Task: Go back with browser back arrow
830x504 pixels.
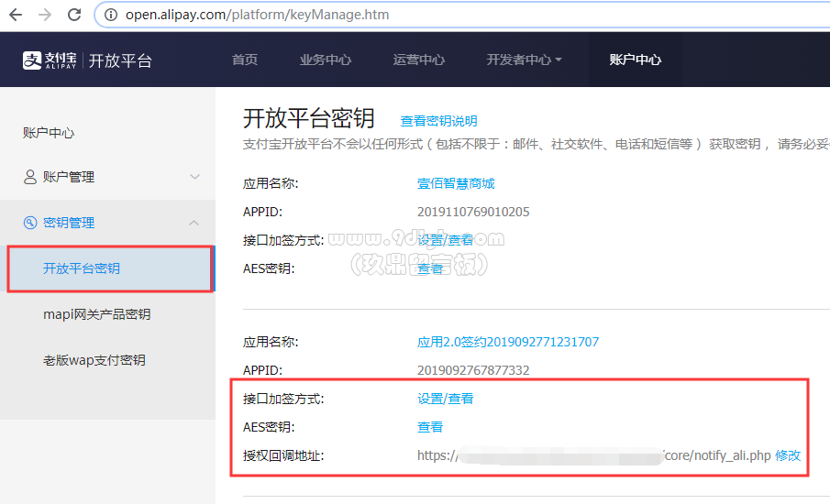Action: coord(16,15)
